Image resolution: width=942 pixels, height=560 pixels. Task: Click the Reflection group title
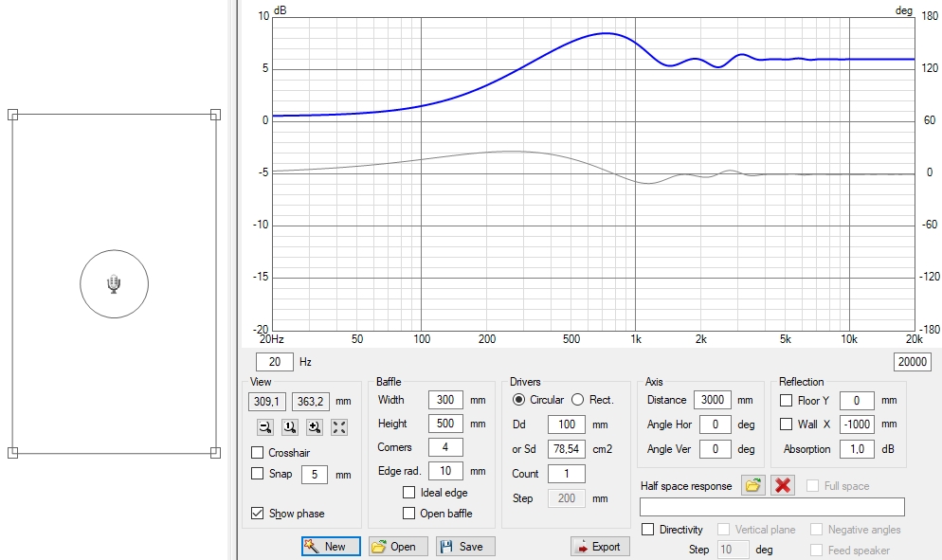(802, 382)
